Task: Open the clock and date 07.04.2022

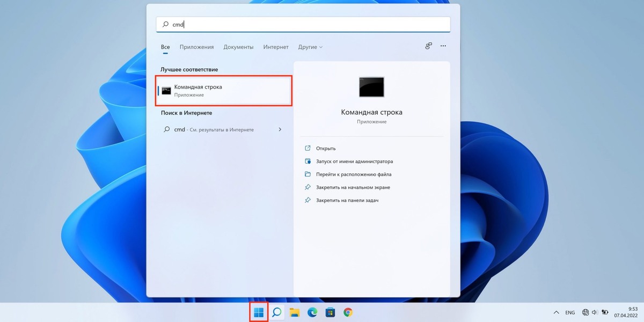Action: [626, 312]
